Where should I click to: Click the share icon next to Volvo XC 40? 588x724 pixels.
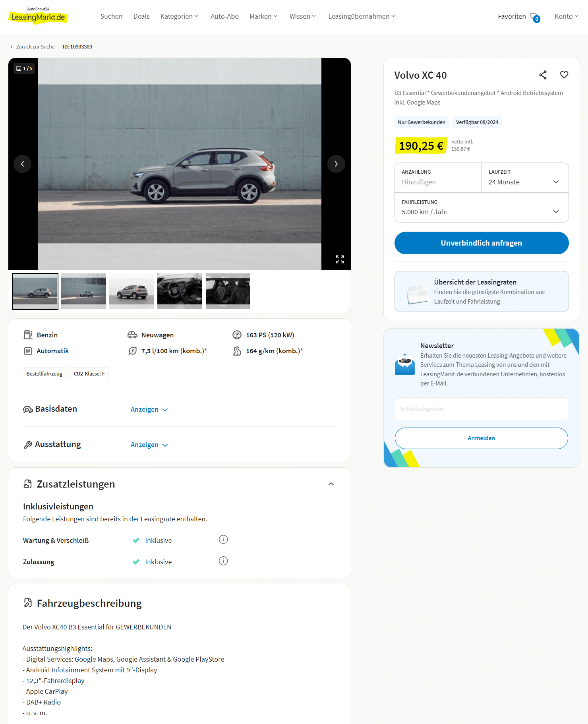tap(543, 75)
